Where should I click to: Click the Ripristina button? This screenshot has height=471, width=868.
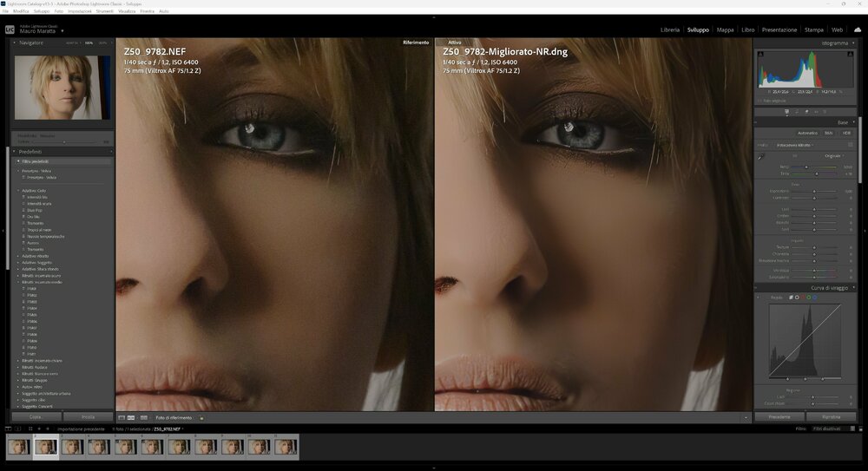click(831, 416)
